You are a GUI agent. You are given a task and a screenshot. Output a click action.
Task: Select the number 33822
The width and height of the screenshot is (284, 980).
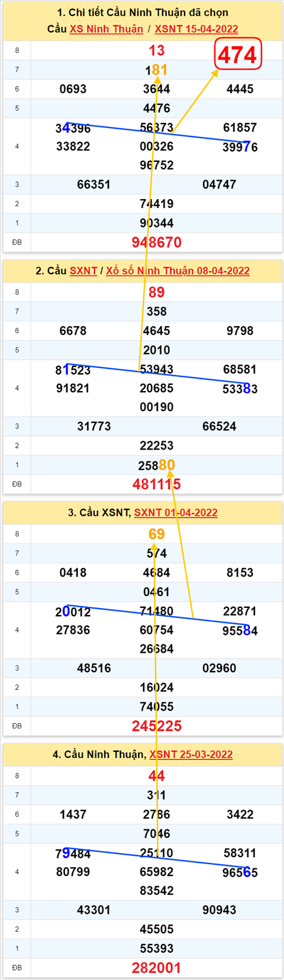tap(73, 146)
